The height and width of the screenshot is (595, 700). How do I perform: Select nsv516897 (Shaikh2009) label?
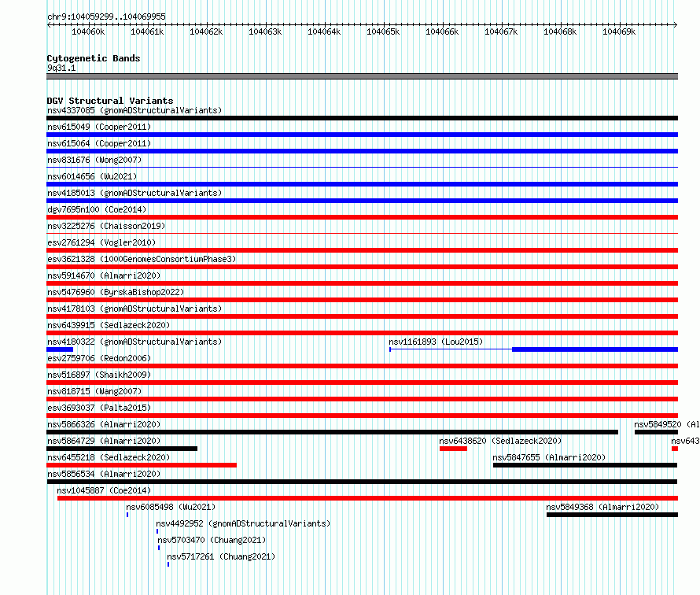(x=99, y=375)
